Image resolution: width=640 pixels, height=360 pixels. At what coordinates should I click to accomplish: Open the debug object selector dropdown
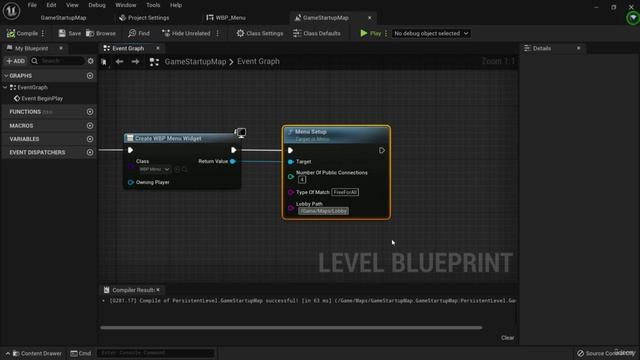pos(431,33)
